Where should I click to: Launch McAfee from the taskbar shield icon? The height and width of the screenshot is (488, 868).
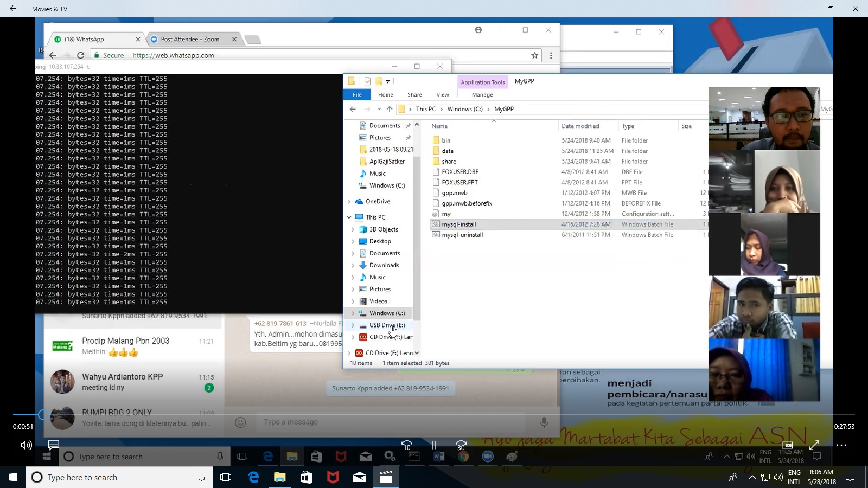(333, 477)
